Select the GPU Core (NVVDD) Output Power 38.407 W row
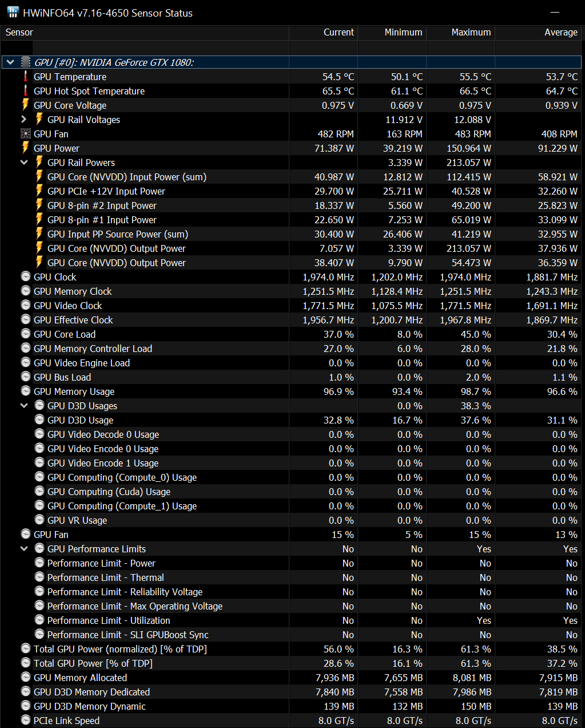The height and width of the screenshot is (728, 585). pyautogui.click(x=292, y=263)
